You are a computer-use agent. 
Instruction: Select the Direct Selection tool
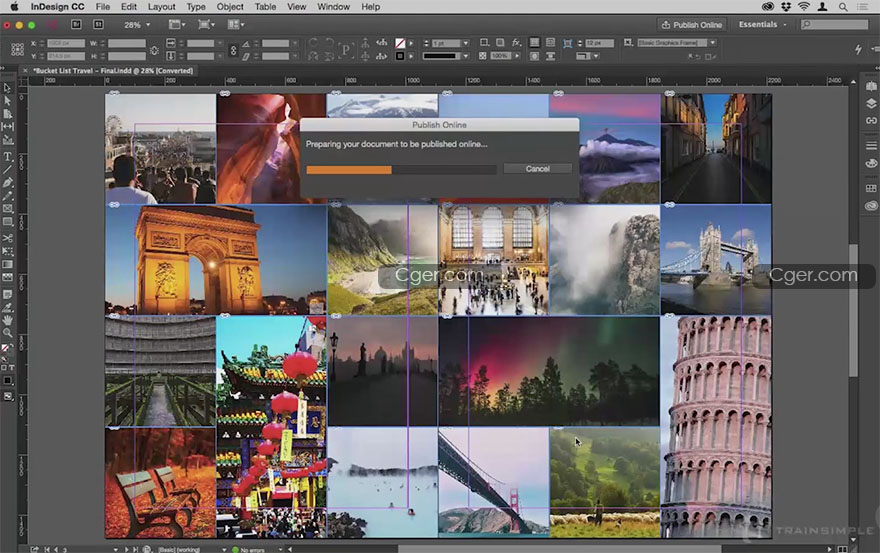[x=7, y=100]
